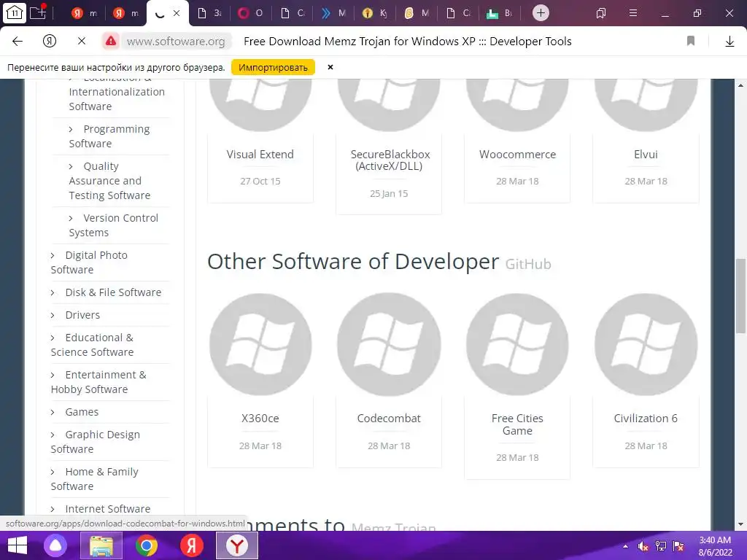Click the new tab group icon
This screenshot has width=747, height=560.
point(38,12)
